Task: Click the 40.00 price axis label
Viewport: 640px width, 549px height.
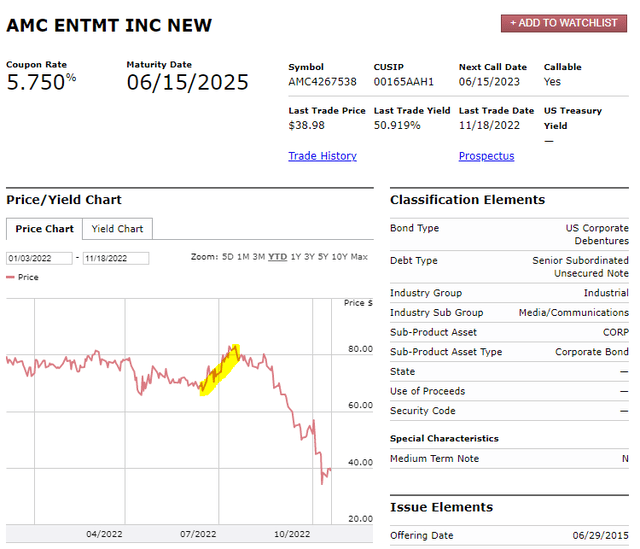Action: (360, 462)
